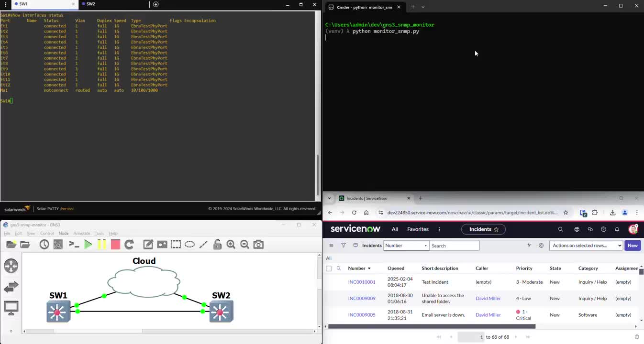Click zoom out magnifier in GNS3 toolbar
This screenshot has width=644, height=344.
point(244,245)
